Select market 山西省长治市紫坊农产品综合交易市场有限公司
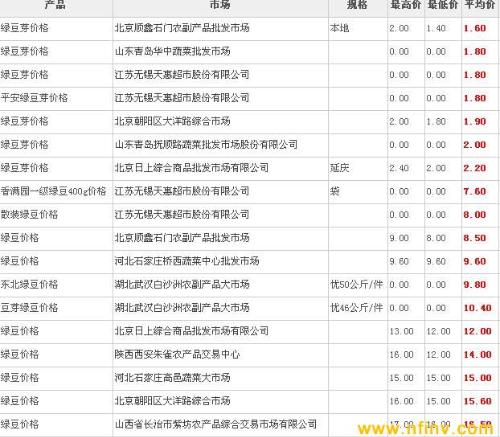 (x=216, y=425)
